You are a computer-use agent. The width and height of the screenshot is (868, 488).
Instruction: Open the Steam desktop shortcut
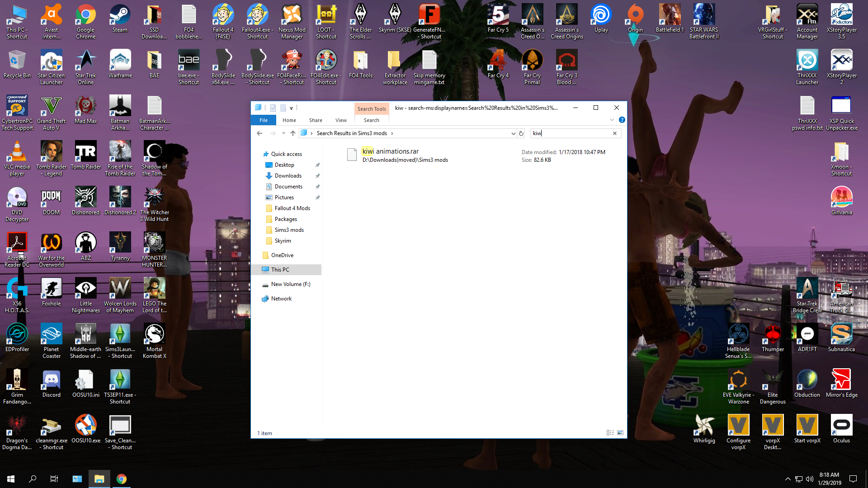(x=120, y=19)
